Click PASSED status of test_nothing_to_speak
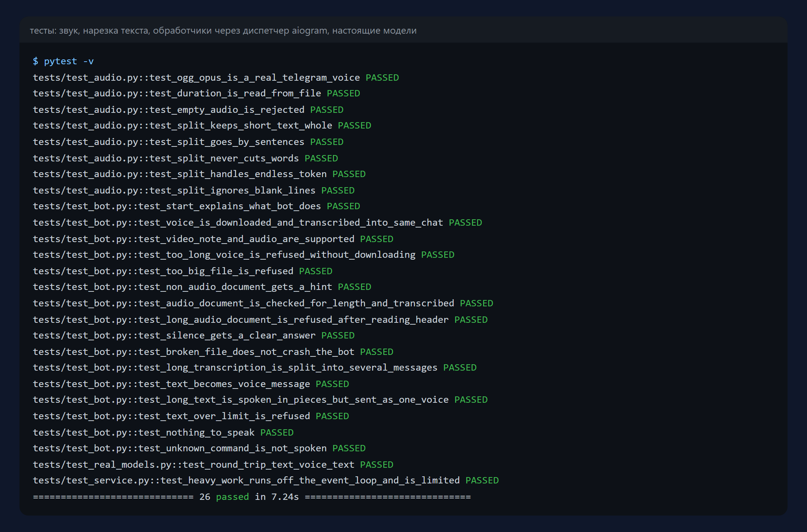This screenshot has width=807, height=532. tap(277, 433)
